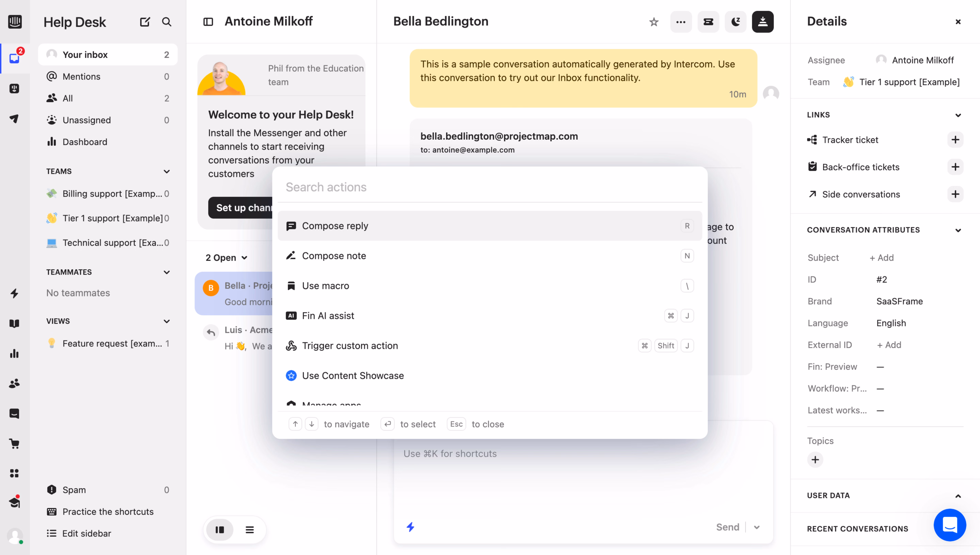This screenshot has height=555, width=980.
Task: Add a Back-office ticket link
Action: point(955,167)
